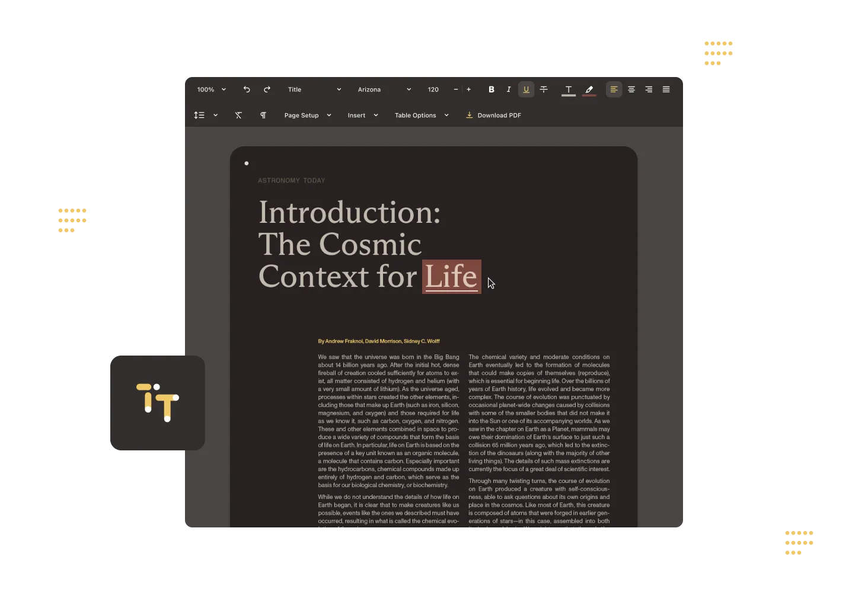Toggle italic formatting

[x=508, y=89]
